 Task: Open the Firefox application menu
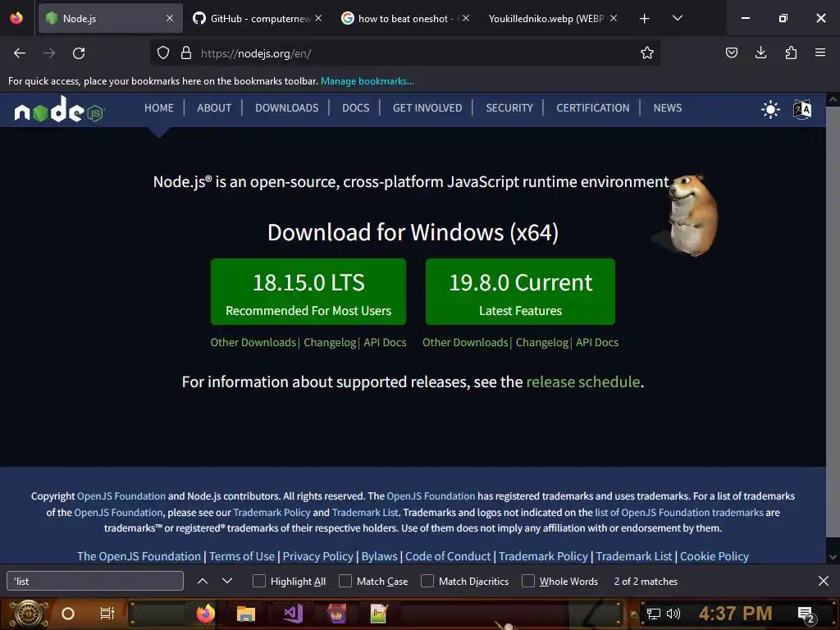[820, 52]
